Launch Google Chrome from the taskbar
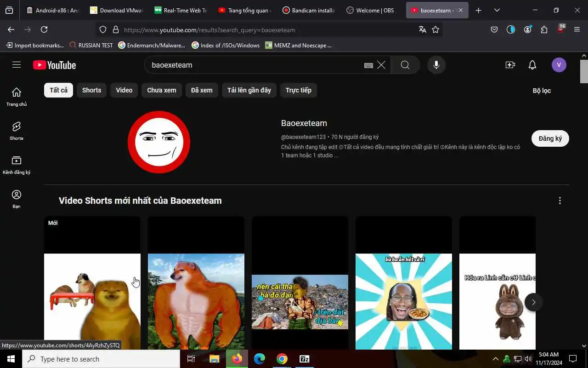588x368 pixels. coord(282,359)
